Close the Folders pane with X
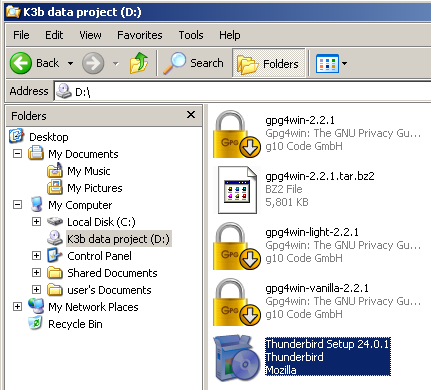This screenshot has width=431, height=390. point(191,115)
